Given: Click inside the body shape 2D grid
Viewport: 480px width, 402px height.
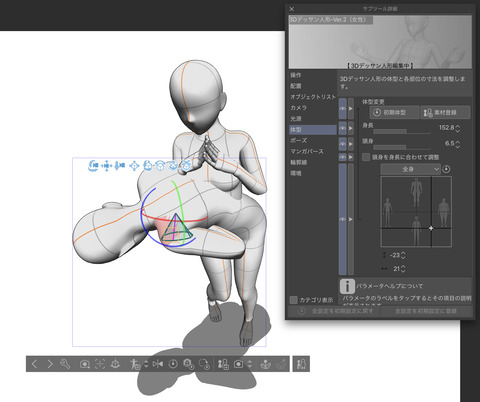Looking at the screenshot, I should pyautogui.click(x=416, y=212).
